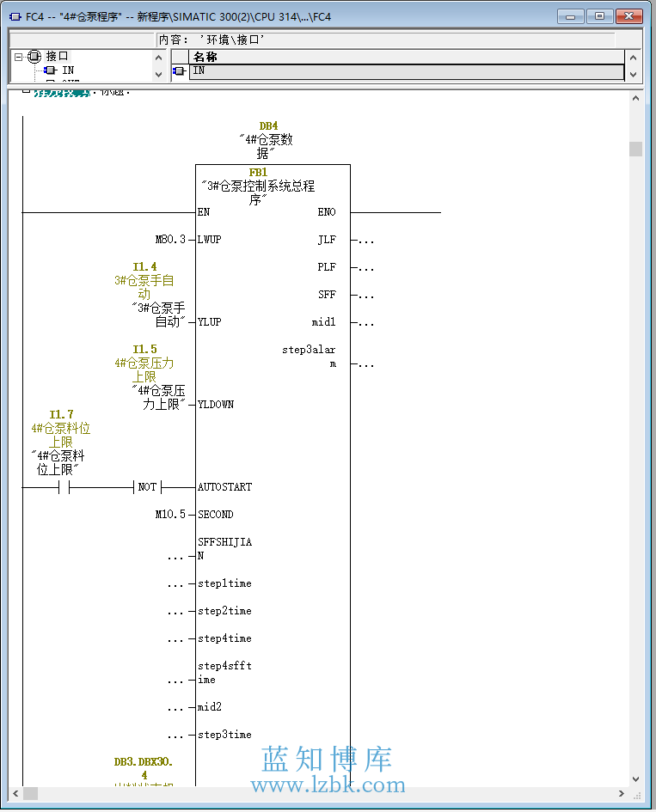Click the I1.5 address label

coord(144,349)
